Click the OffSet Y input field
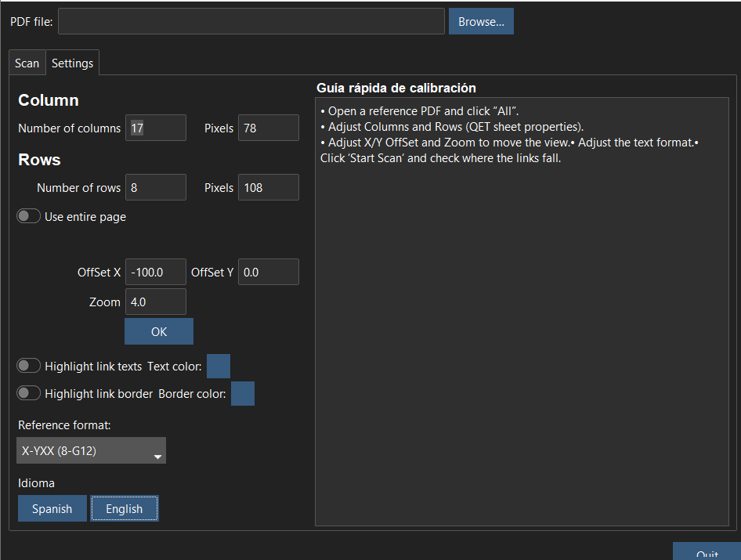 269,272
